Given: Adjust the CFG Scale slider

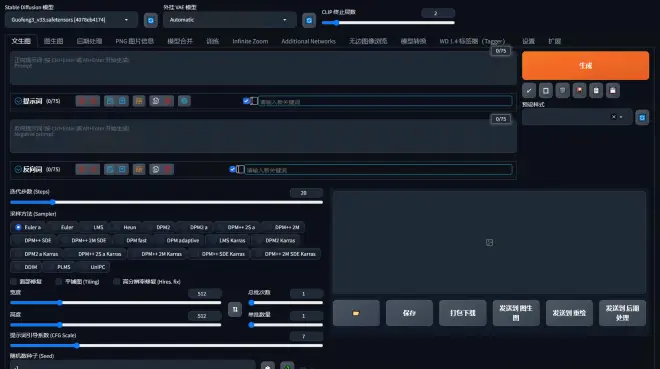Looking at the screenshot, I should [x=166, y=346].
